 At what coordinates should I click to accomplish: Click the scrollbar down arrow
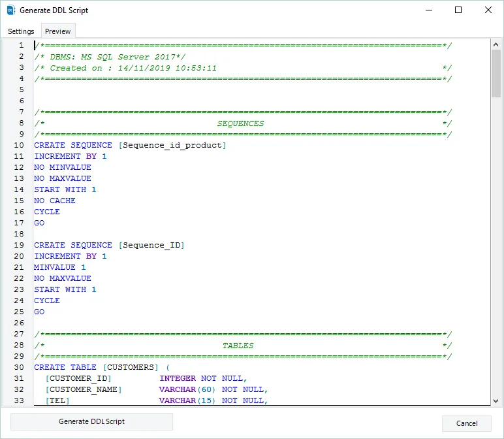[496, 400]
